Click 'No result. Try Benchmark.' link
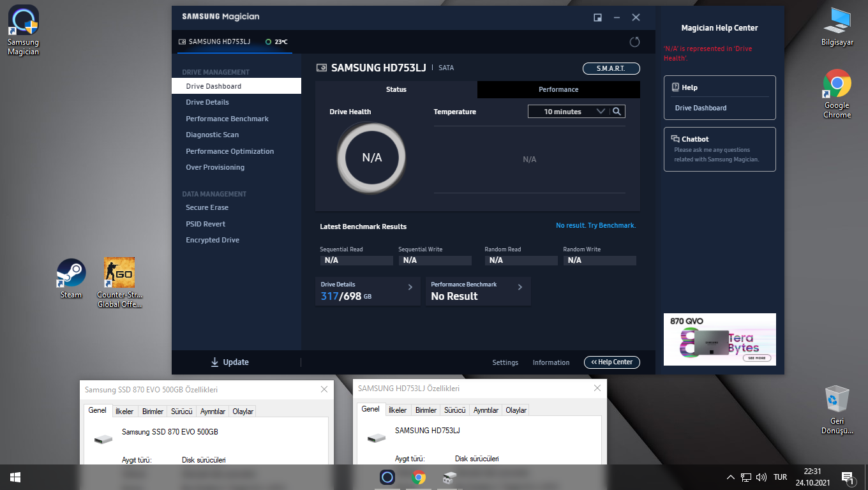Screen dimensions: 868x490 click(596, 226)
